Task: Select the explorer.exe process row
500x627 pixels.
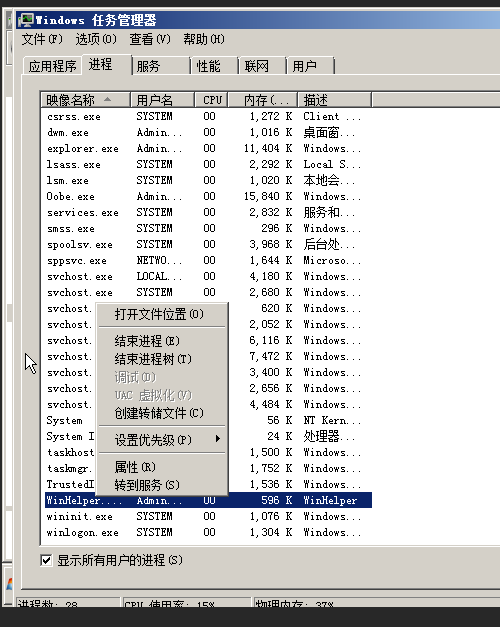Action: click(x=208, y=148)
